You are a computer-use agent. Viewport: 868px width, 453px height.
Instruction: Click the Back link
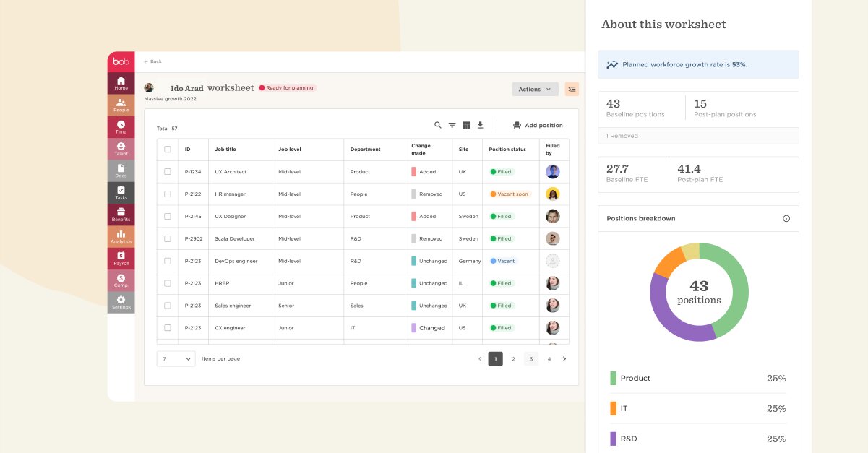point(152,61)
